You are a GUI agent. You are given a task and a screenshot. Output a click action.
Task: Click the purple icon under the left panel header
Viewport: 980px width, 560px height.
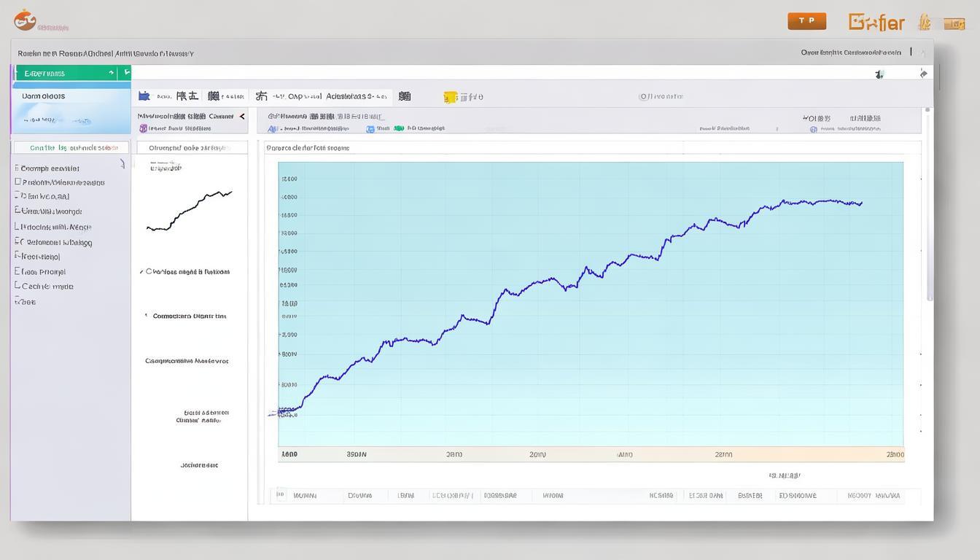143,128
